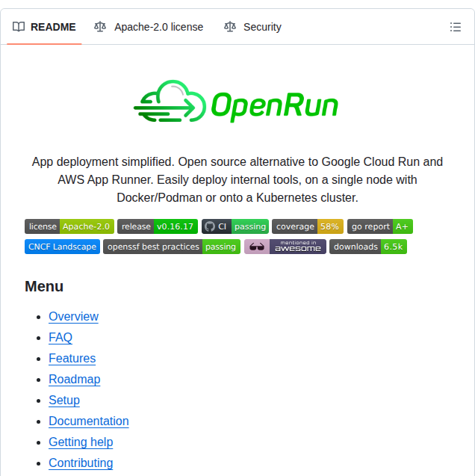
Task: Click the release v0.16.17 badge
Action: point(158,226)
